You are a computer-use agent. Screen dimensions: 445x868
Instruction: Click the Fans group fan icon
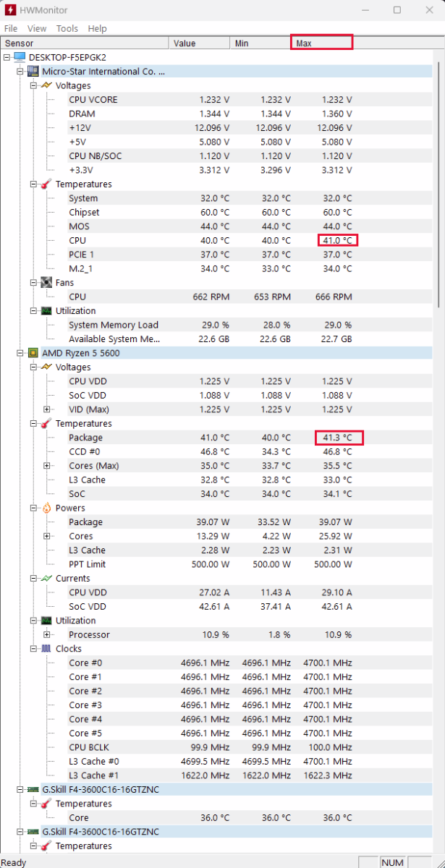click(46, 283)
